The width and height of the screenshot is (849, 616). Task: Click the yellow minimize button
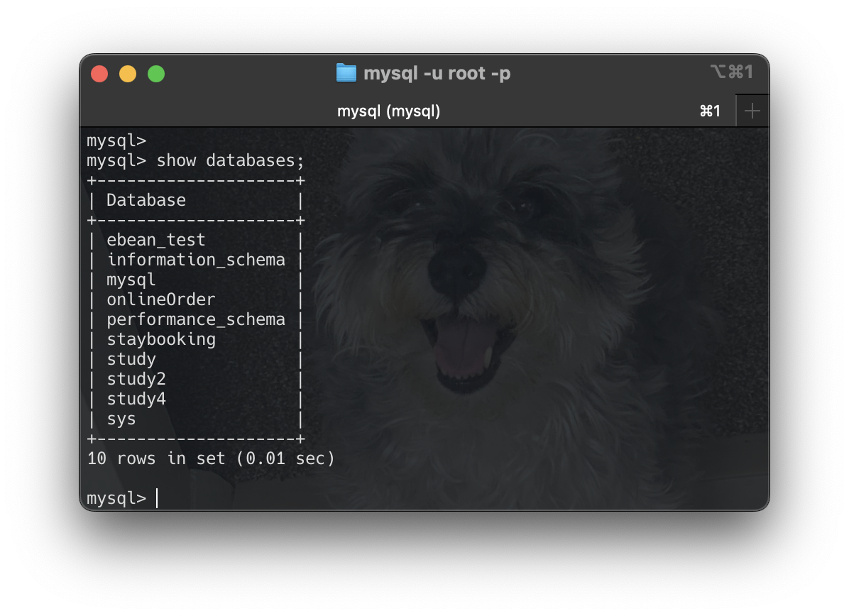tap(128, 73)
